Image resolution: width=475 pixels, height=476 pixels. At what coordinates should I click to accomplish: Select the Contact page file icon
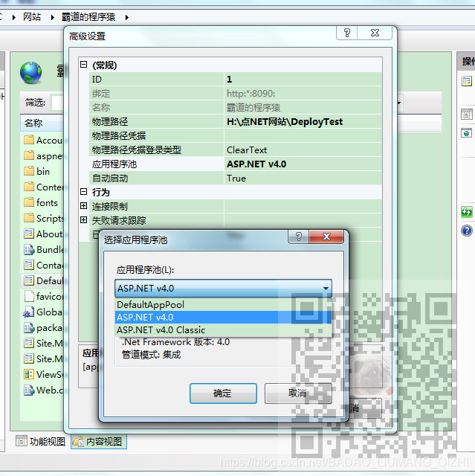29,265
